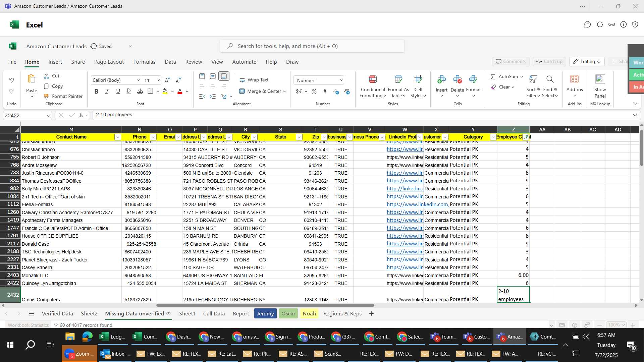Image resolution: width=644 pixels, height=362 pixels.
Task: Increase font size with the larger A icon
Action: click(x=167, y=80)
